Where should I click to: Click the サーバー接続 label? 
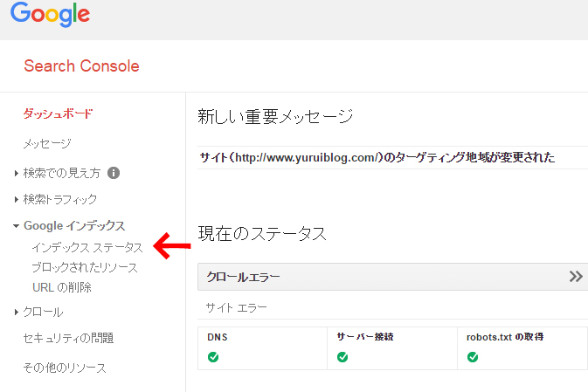(x=365, y=337)
